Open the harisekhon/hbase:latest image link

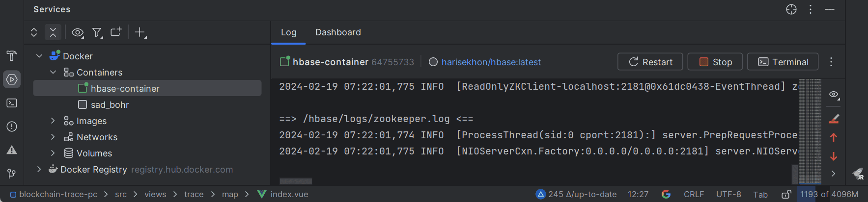[x=491, y=62]
